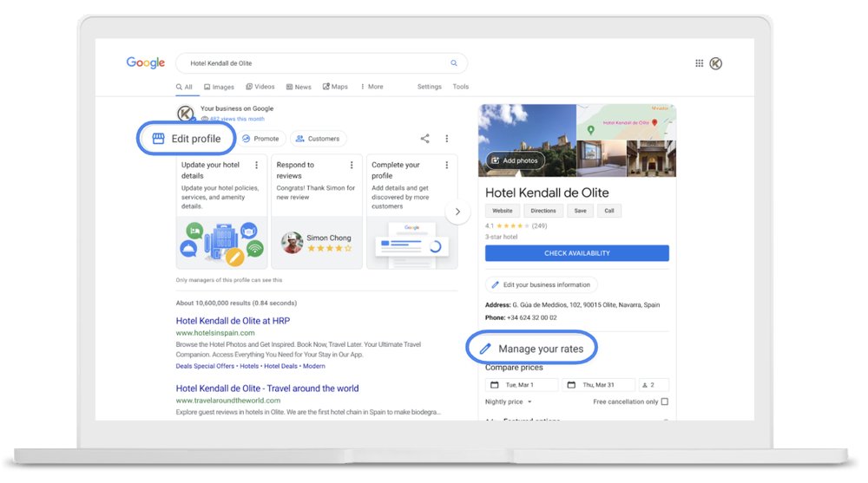Open the K account avatar
Screen dimensions: 868x483
[x=716, y=63]
